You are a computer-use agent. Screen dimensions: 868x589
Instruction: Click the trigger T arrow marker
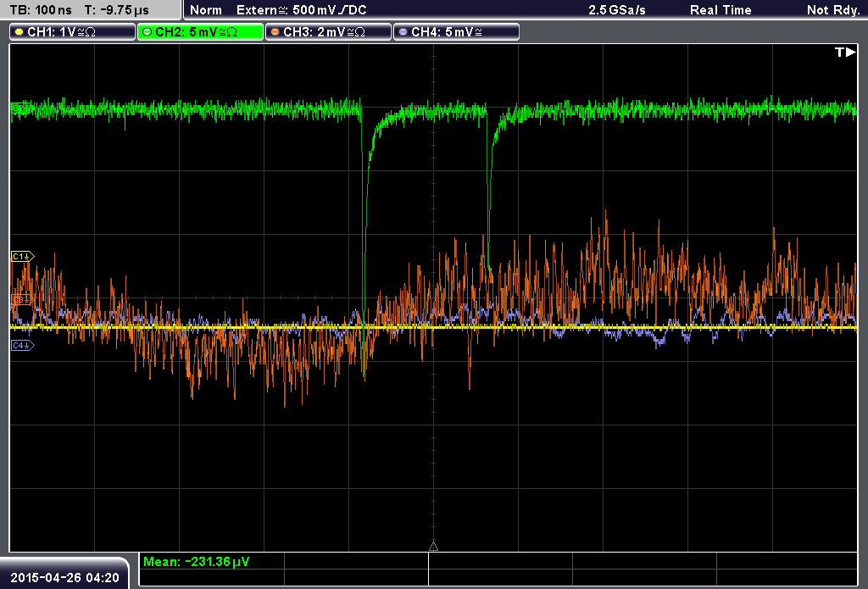pyautogui.click(x=845, y=52)
